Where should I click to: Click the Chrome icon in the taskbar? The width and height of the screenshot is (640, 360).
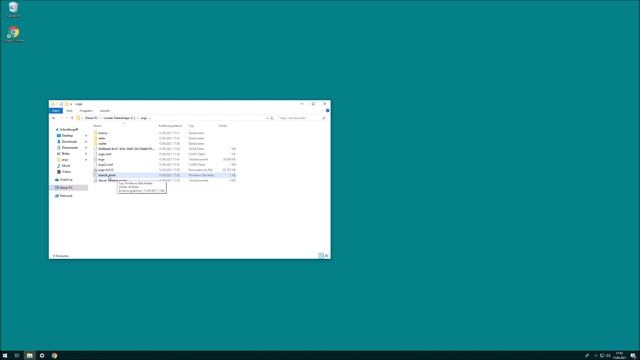tap(54, 356)
